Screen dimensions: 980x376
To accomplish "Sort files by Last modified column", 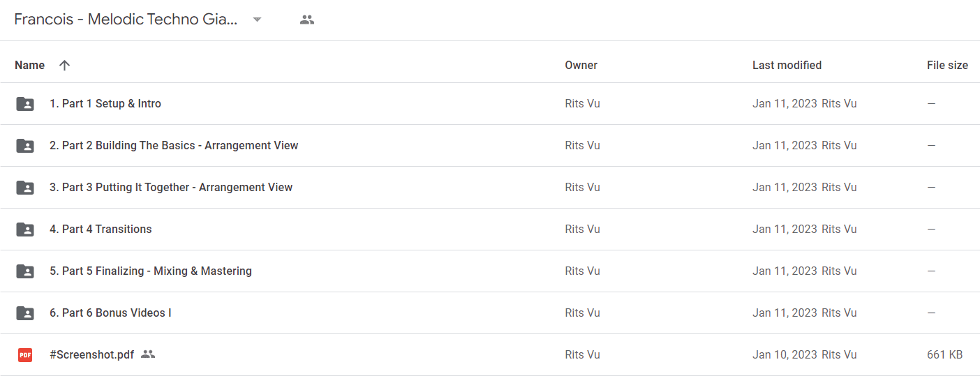I will coord(787,65).
